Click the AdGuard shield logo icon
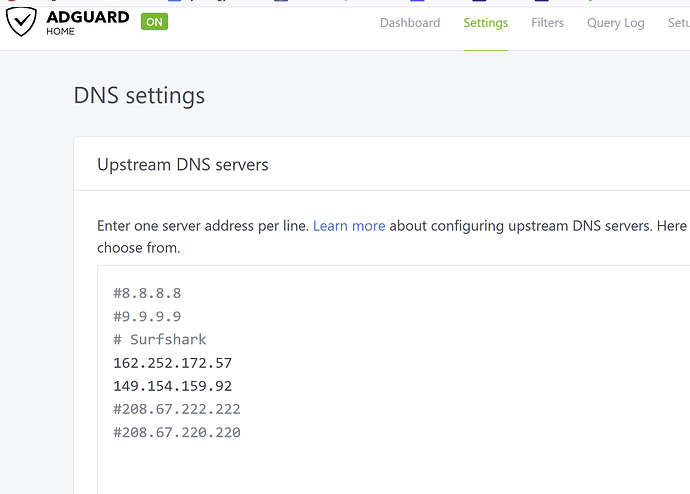Image resolution: width=690 pixels, height=494 pixels. 20,23
